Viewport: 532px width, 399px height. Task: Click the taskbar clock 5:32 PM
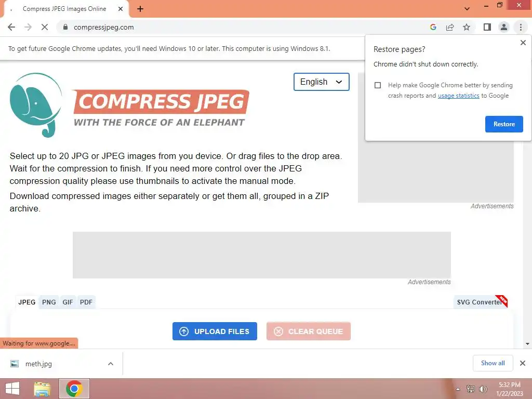click(510, 385)
